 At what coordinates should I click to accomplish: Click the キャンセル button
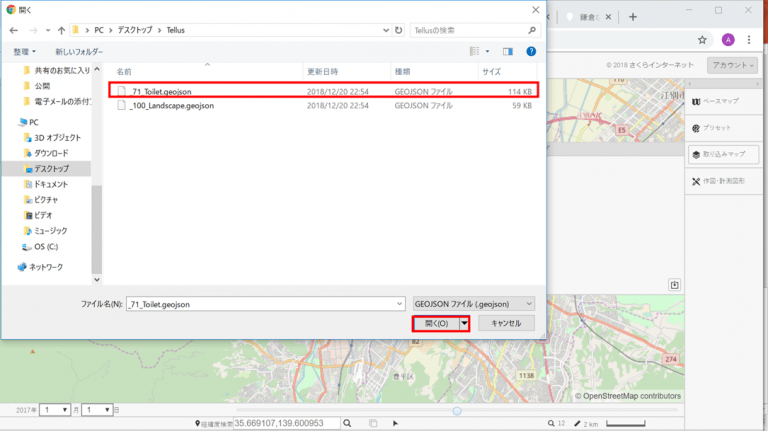[506, 323]
